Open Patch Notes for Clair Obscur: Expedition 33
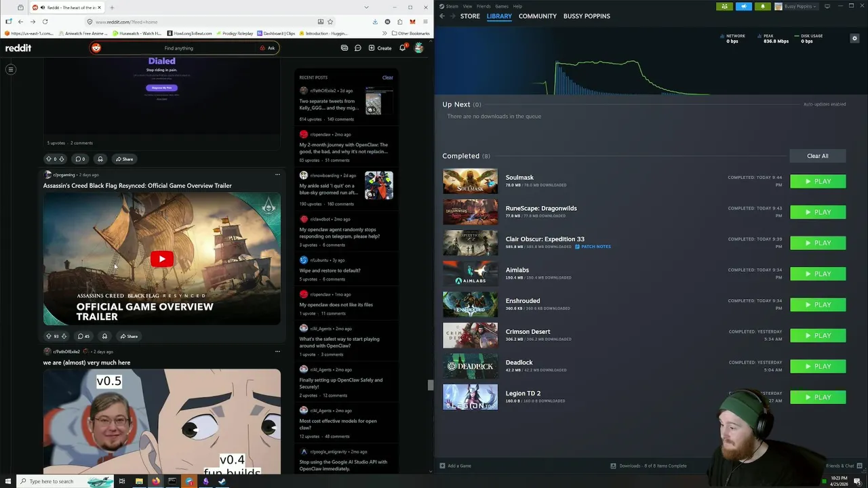This screenshot has height=488, width=868. click(x=593, y=247)
